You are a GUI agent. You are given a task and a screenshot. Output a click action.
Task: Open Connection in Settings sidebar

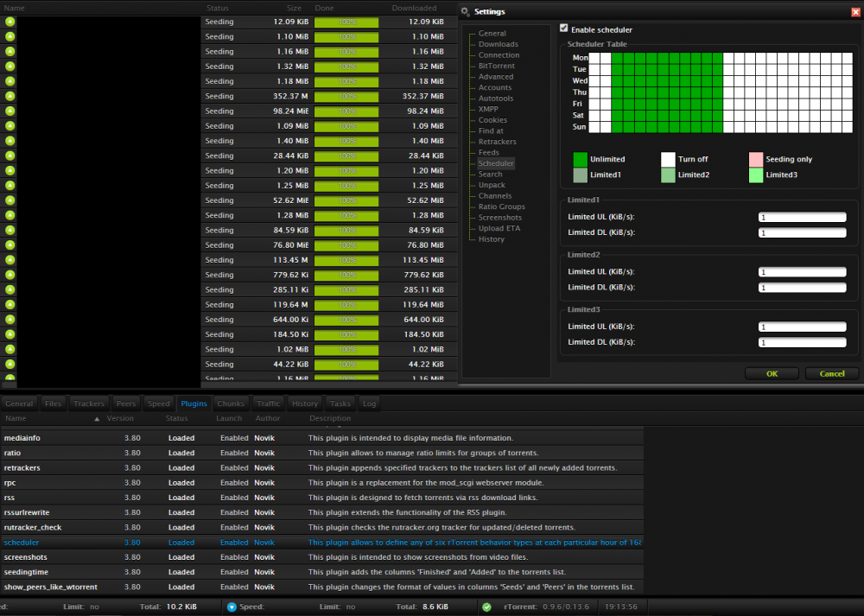pos(499,55)
